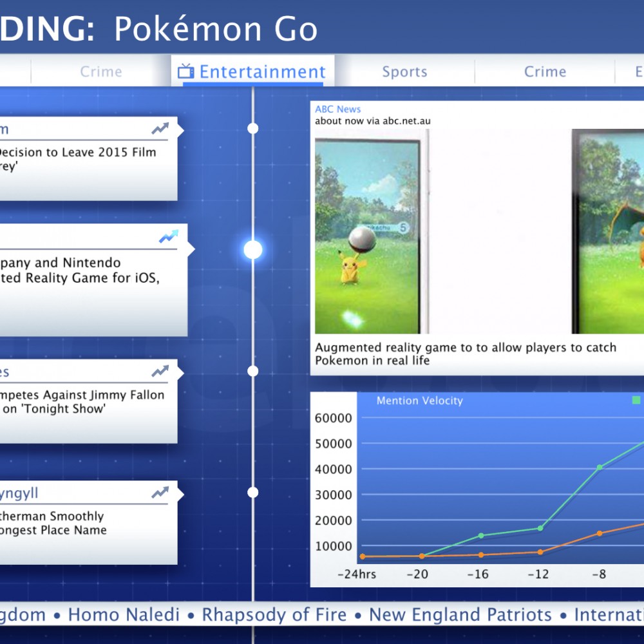Click the green data point at -16 hours

coord(481,536)
